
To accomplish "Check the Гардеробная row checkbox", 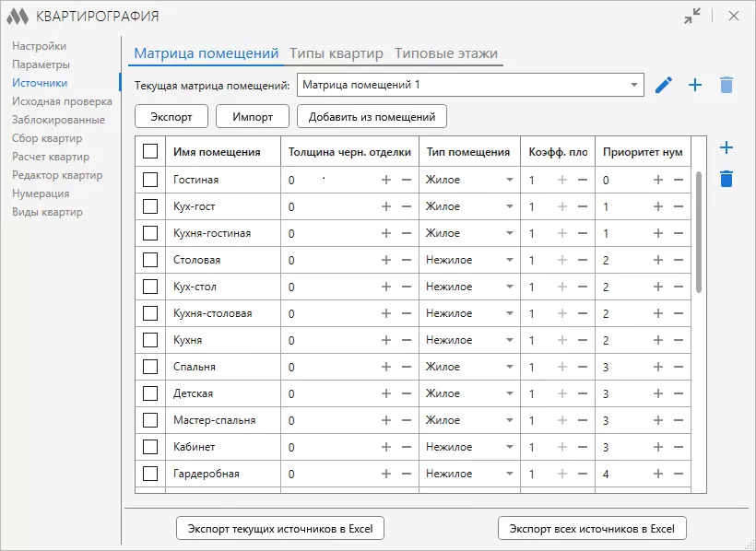I will [150, 474].
